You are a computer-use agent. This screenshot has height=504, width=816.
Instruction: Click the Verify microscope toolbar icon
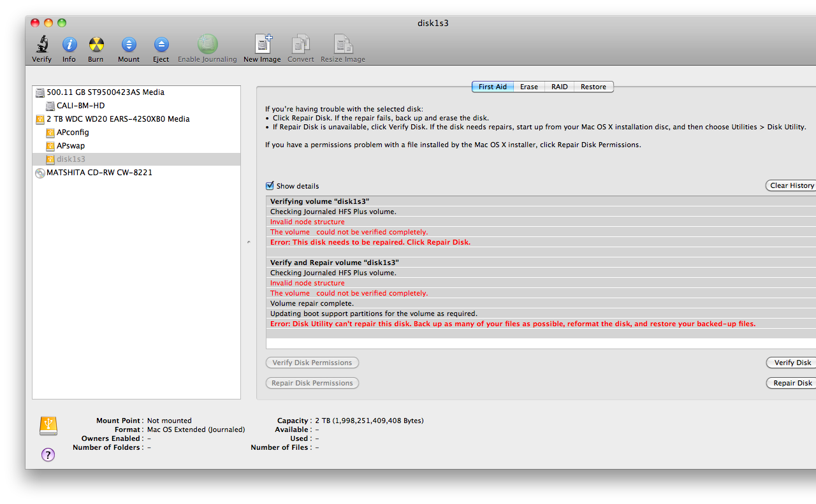tap(42, 44)
